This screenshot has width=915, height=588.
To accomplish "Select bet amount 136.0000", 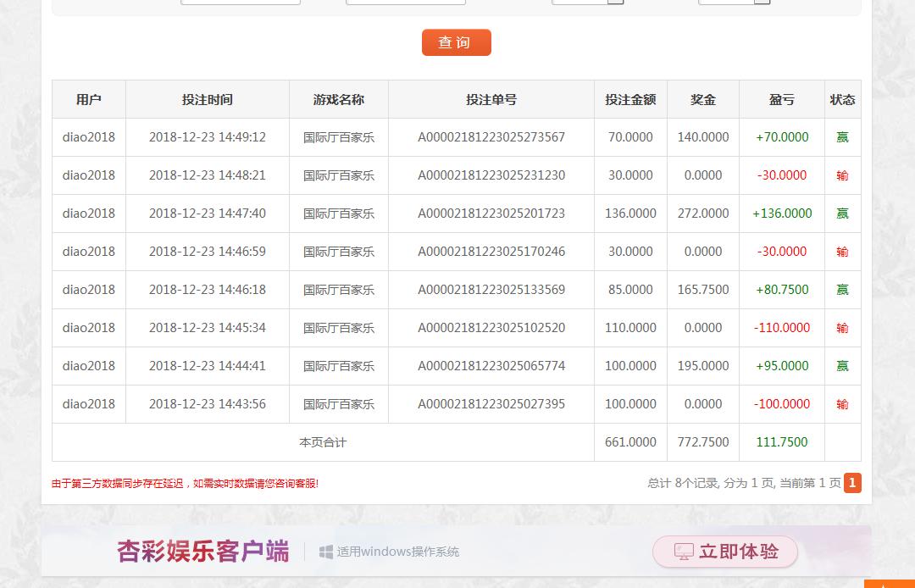I will tap(630, 214).
